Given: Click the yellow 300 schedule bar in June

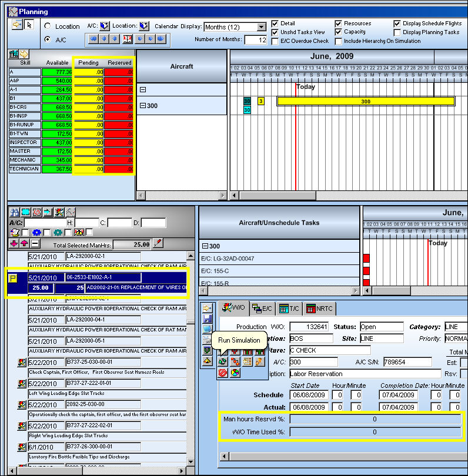Looking at the screenshot, I should (x=366, y=102).
